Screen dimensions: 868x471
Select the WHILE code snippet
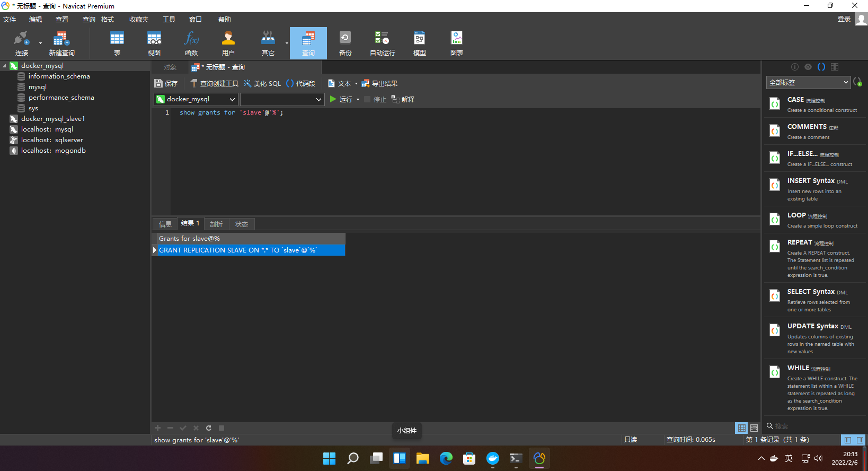[x=814, y=388]
